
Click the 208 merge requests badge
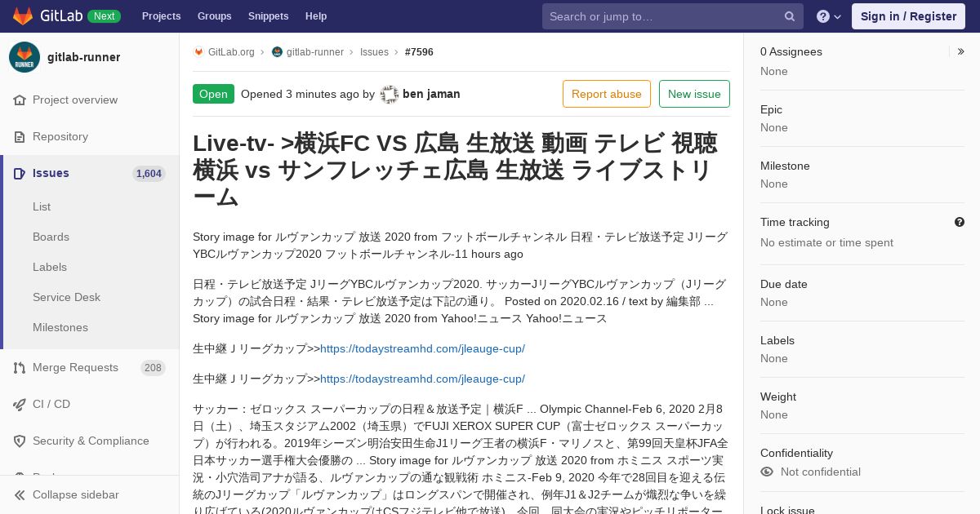(x=153, y=368)
